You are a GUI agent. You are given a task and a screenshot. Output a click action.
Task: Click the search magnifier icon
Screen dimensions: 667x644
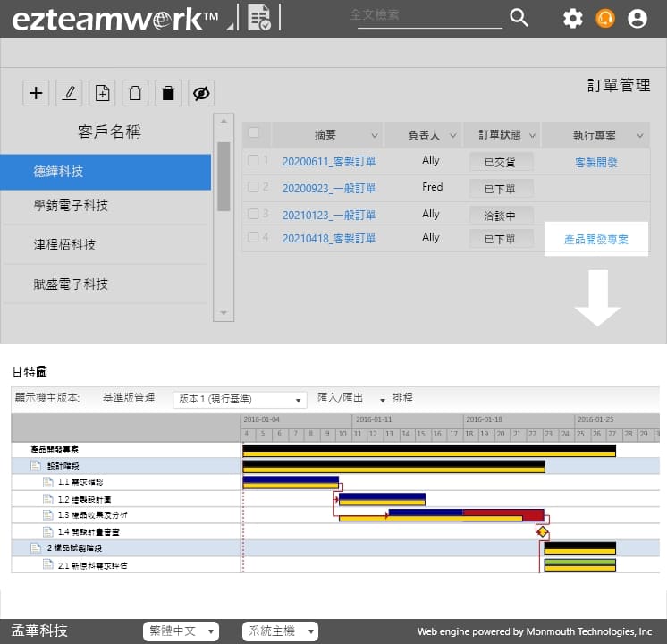tap(519, 17)
